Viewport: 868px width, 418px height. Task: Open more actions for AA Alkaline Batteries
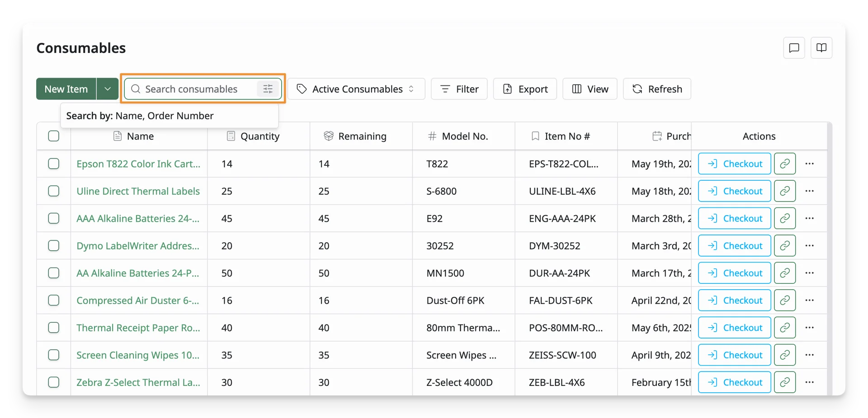point(810,273)
